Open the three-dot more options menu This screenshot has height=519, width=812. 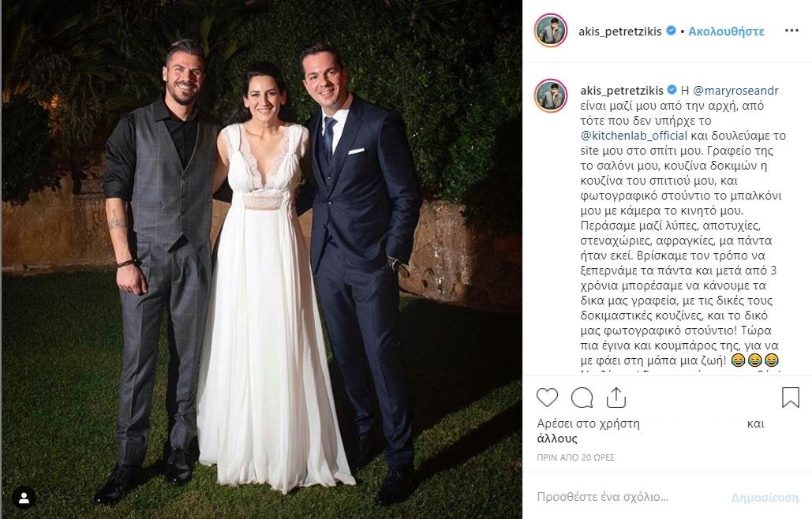791,31
